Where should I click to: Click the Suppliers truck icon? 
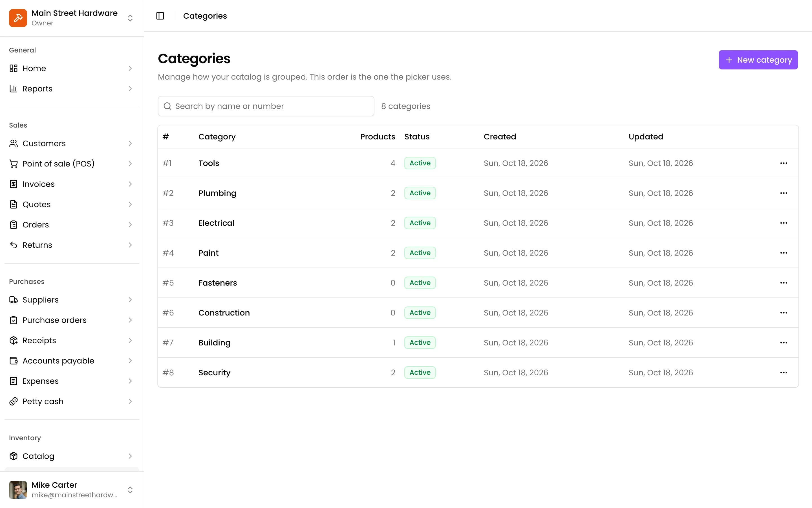[x=14, y=300]
